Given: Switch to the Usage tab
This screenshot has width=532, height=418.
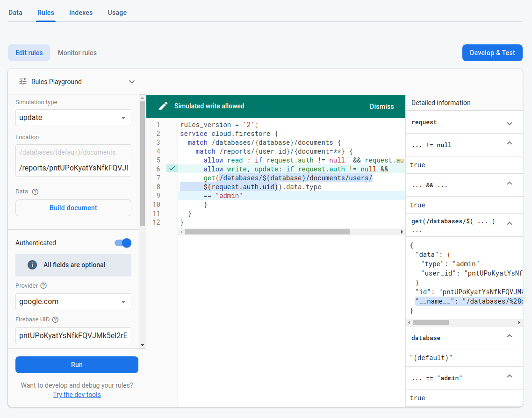Looking at the screenshot, I should coord(117,13).
